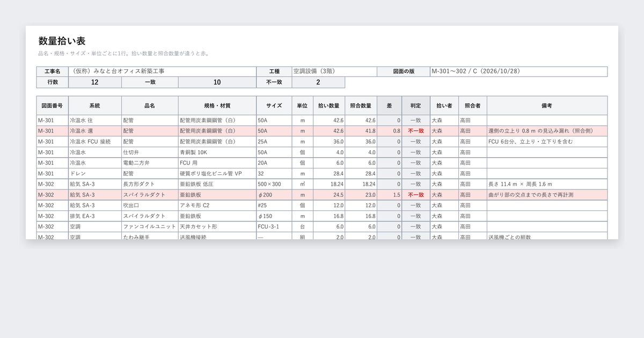This screenshot has width=644, height=338.
Task: Click the 拾い数量 column header
Action: pyautogui.click(x=329, y=106)
